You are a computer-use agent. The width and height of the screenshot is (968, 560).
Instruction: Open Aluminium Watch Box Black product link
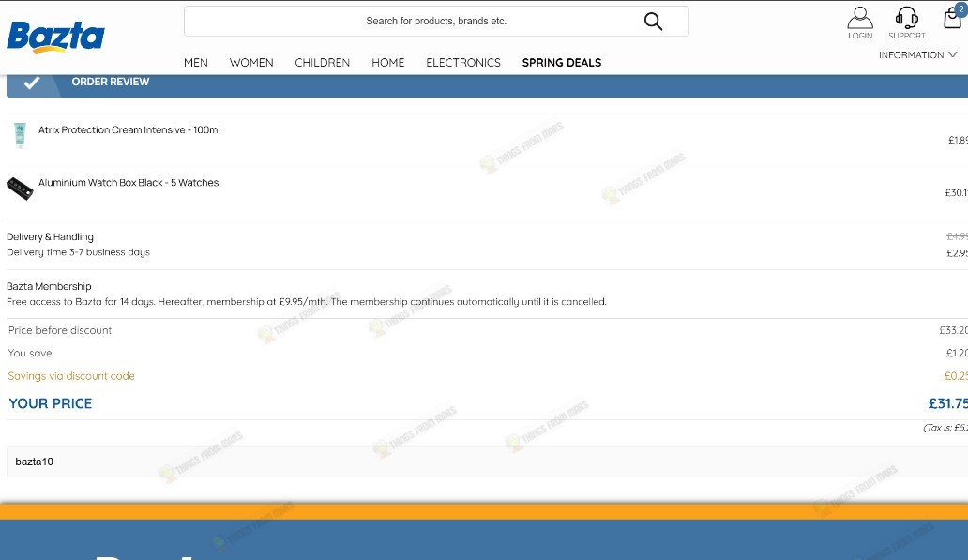pos(129,183)
